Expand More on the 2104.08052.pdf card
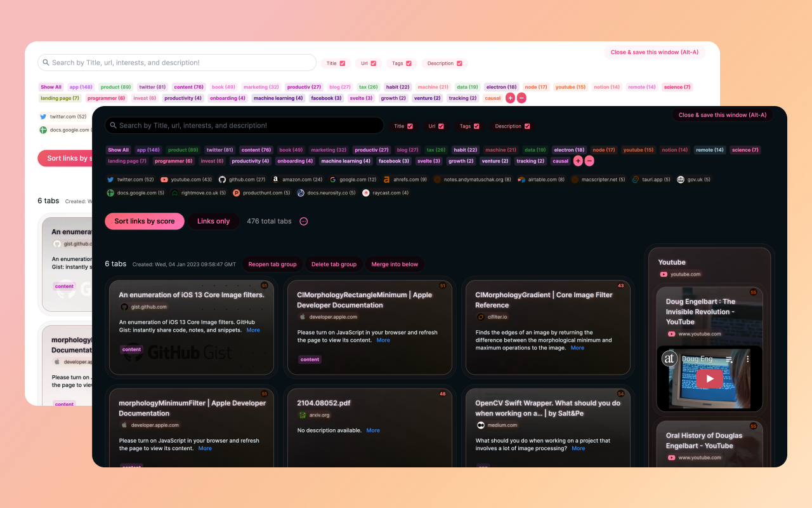This screenshot has width=812, height=508. tap(373, 431)
